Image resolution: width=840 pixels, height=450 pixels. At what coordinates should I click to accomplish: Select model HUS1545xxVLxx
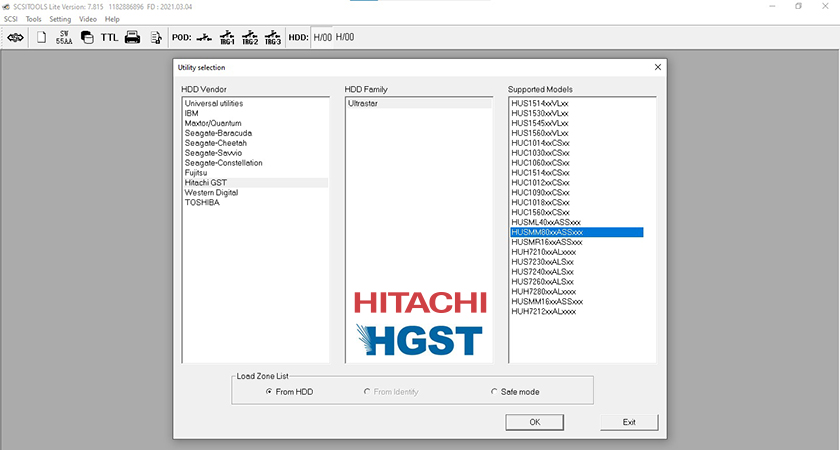pyautogui.click(x=577, y=123)
